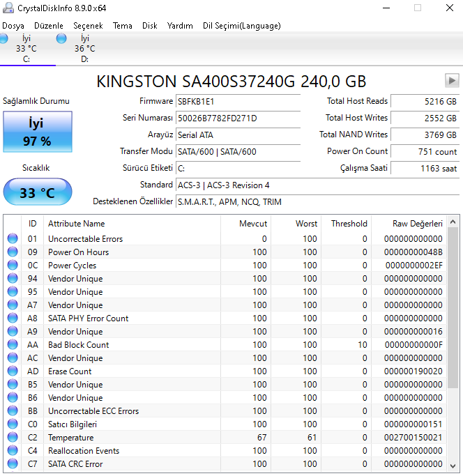
Task: Click the Mevcut column header
Action: point(245,224)
